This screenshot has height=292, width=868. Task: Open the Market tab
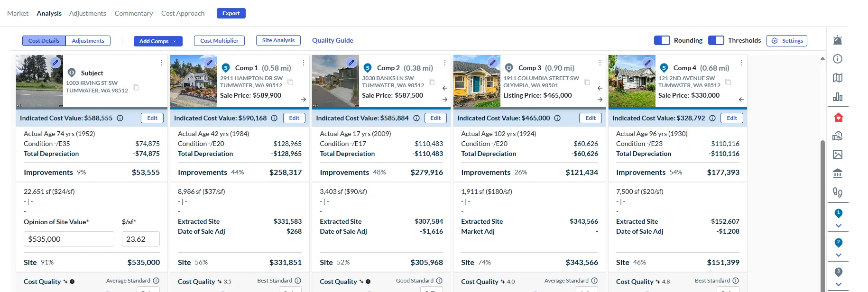(18, 13)
